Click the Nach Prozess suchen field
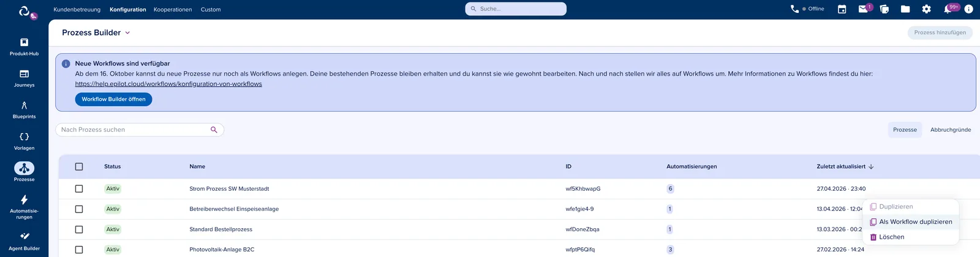This screenshot has width=980, height=257. pyautogui.click(x=140, y=130)
